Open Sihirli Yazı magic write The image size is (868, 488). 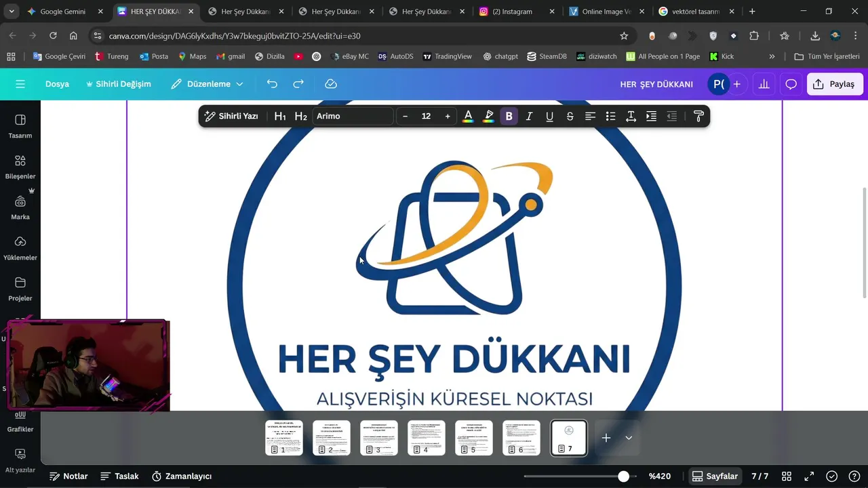tap(231, 116)
